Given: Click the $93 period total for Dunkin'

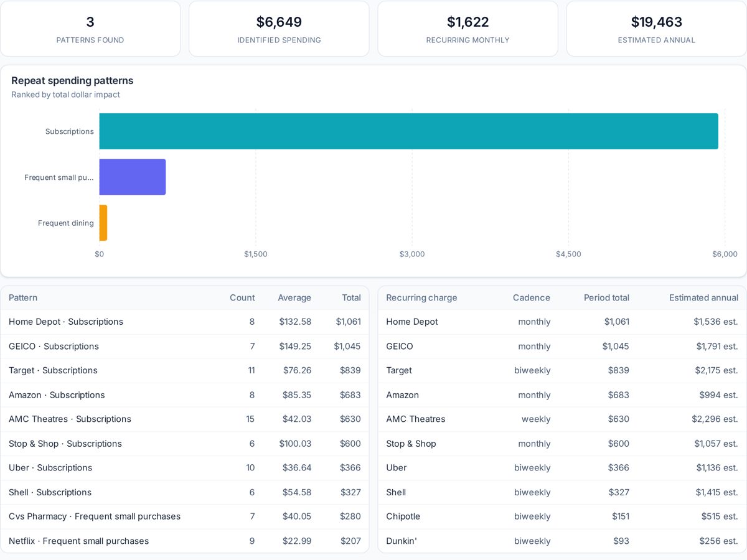Looking at the screenshot, I should coord(621,541).
